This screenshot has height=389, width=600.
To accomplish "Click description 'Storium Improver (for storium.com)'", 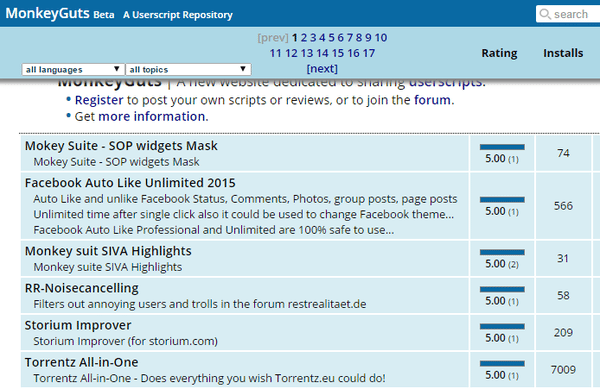I will click(126, 341).
